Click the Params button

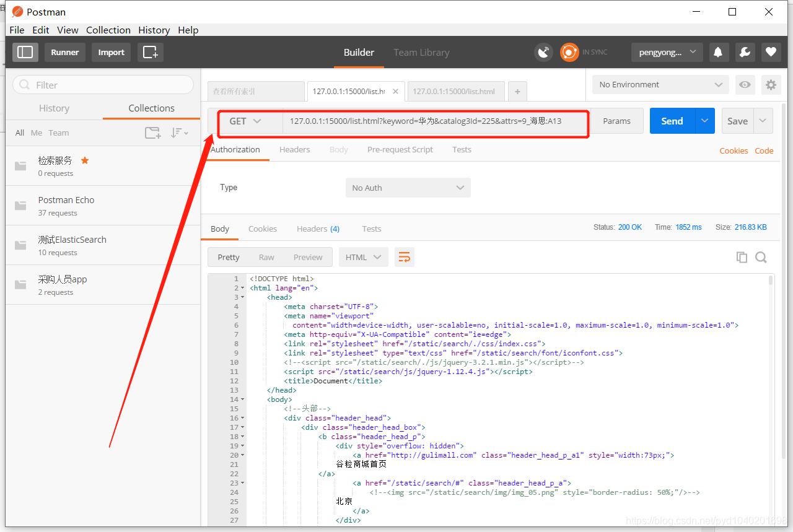[617, 121]
